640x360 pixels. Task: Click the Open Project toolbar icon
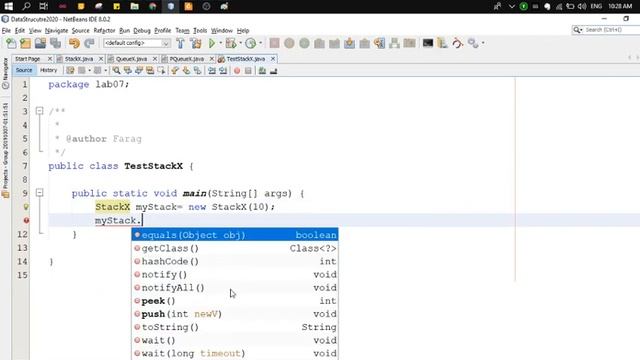click(40, 43)
